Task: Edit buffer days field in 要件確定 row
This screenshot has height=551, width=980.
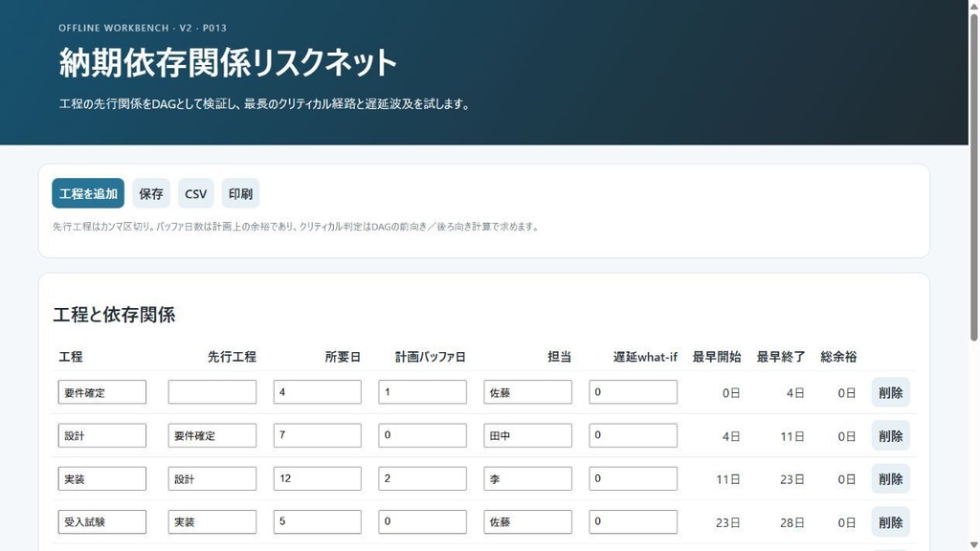Action: 422,392
